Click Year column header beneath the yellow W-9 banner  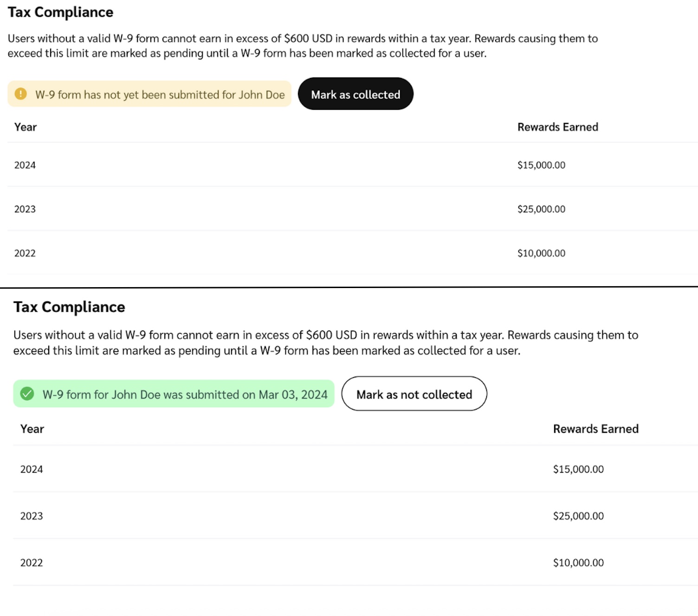click(x=26, y=127)
